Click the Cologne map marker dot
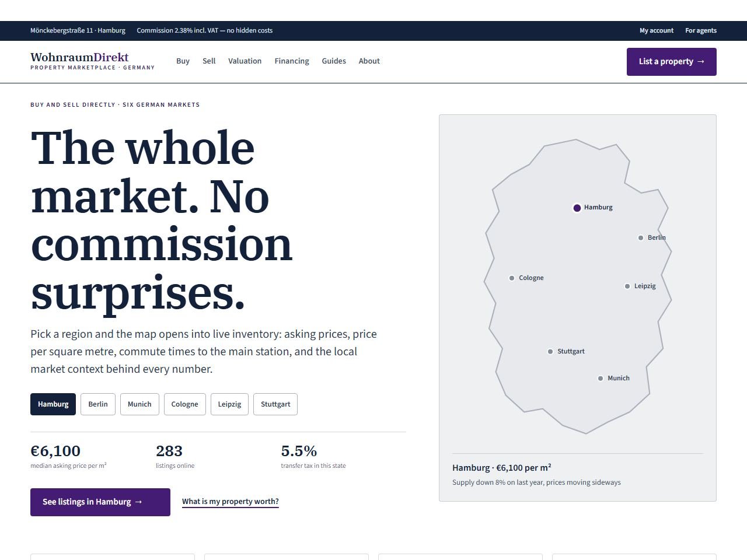The width and height of the screenshot is (747, 560). pyautogui.click(x=512, y=278)
